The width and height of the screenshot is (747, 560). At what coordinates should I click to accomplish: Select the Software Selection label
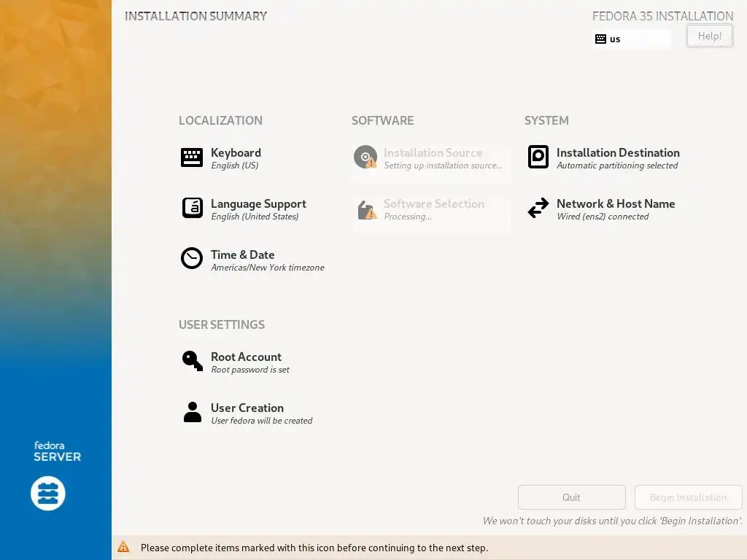tap(434, 204)
